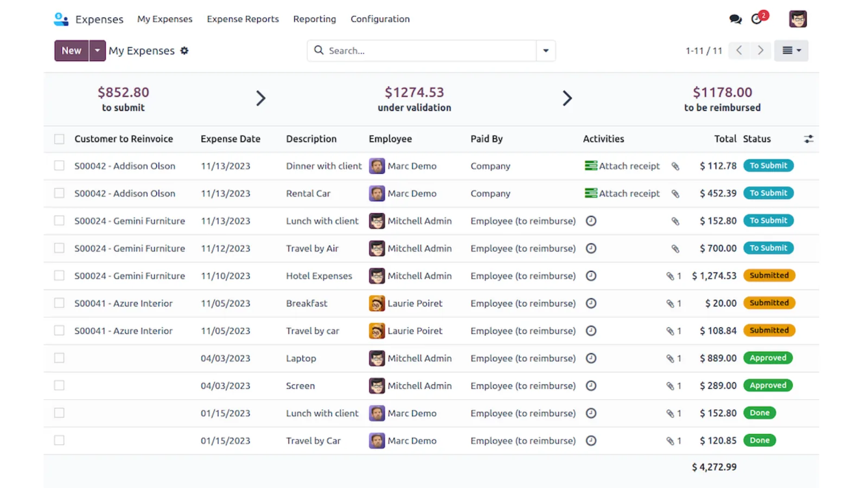Open Reporting menu

(315, 19)
